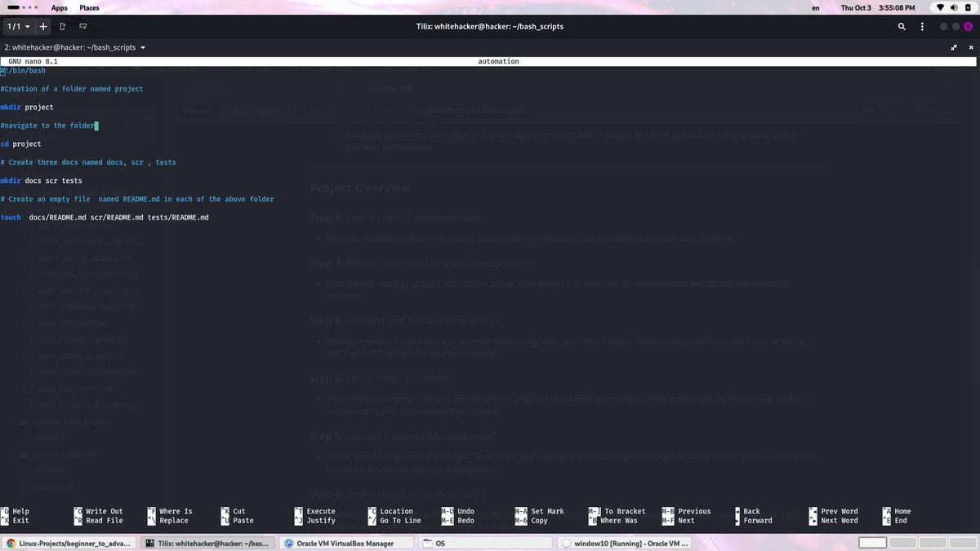Click the maximize terminal pane icon

pos(954,47)
